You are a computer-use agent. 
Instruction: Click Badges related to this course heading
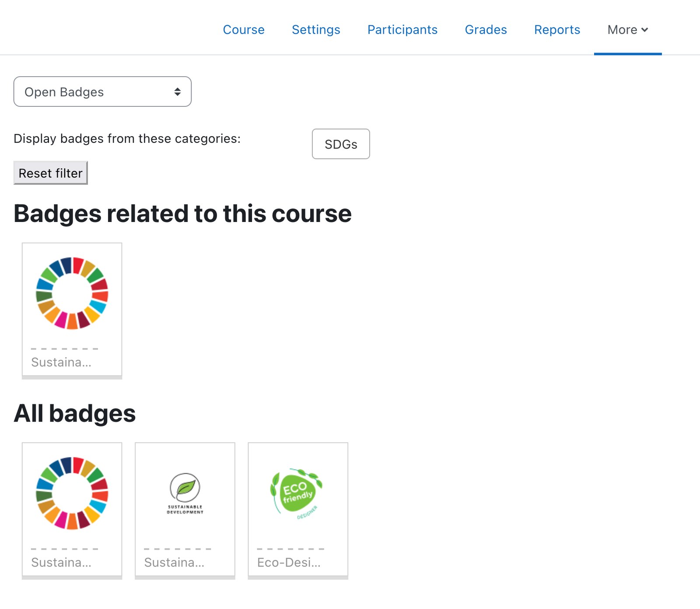pyautogui.click(x=182, y=214)
